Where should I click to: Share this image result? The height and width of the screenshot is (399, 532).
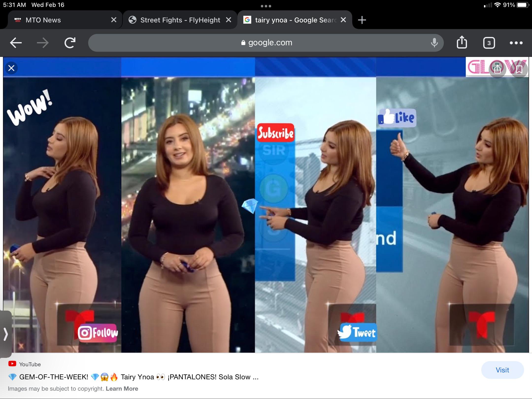497,69
